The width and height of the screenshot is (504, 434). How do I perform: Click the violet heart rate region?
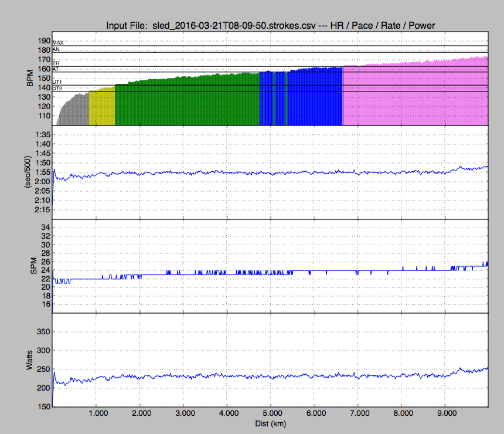[x=415, y=94]
